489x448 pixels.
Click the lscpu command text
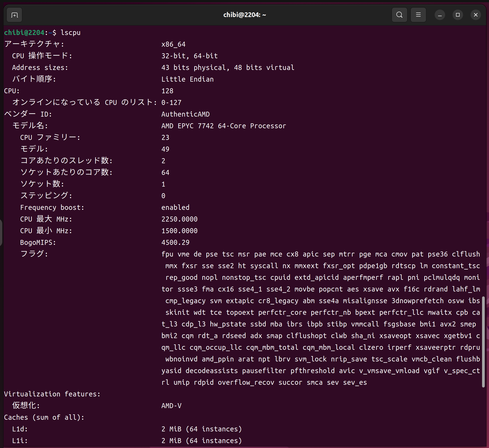pos(70,33)
